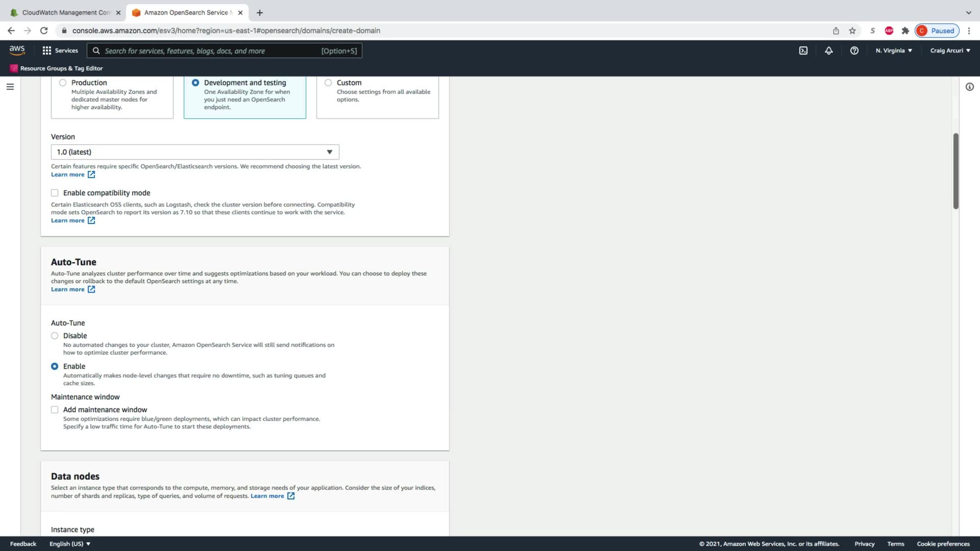
Task: Click Learn more link under Auto-Tune
Action: [x=68, y=289]
